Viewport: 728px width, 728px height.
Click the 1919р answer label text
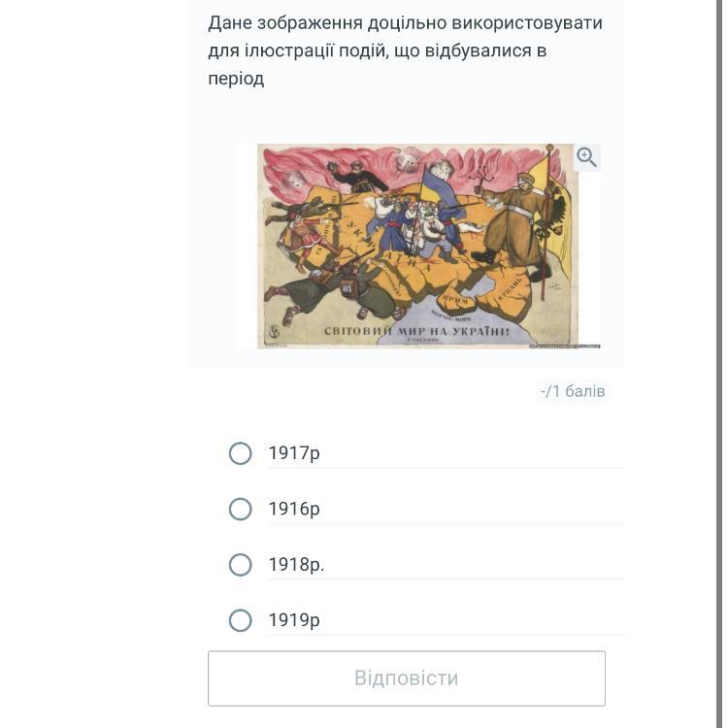coord(294,620)
